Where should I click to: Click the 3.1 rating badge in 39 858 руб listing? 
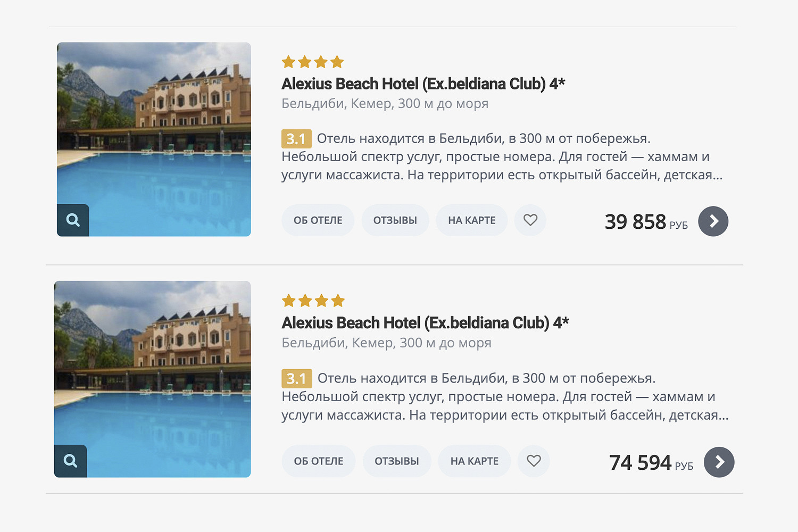click(x=296, y=139)
